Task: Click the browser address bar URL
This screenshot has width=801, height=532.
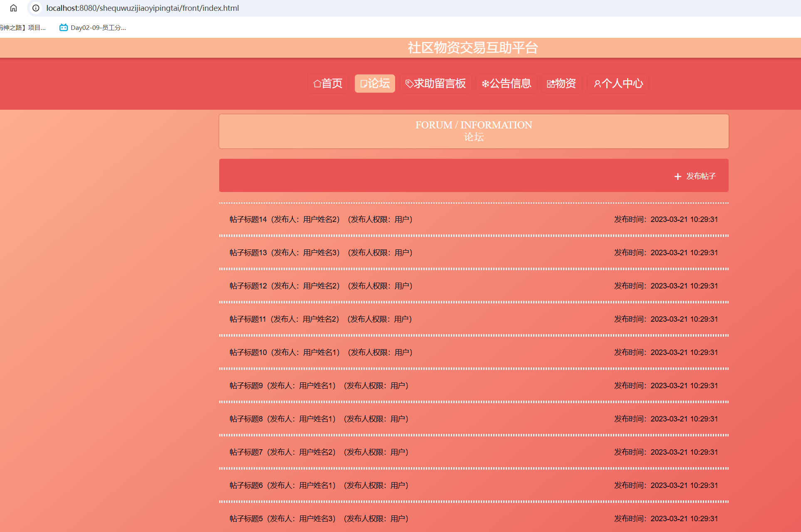Action: point(142,8)
